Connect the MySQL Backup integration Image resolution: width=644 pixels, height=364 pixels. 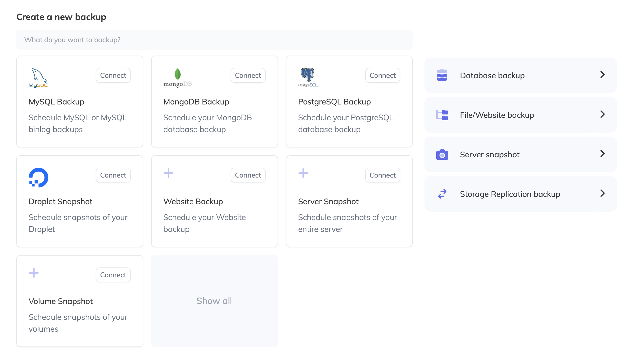113,75
